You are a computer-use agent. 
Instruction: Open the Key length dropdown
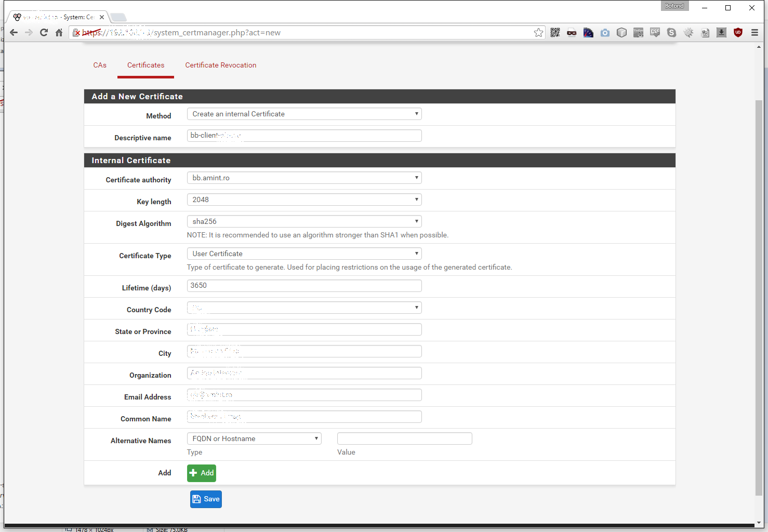(x=304, y=199)
